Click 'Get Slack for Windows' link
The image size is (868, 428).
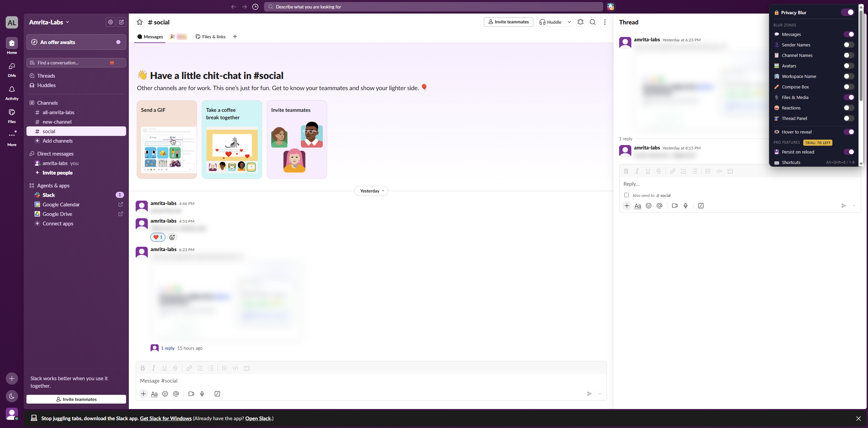point(165,419)
